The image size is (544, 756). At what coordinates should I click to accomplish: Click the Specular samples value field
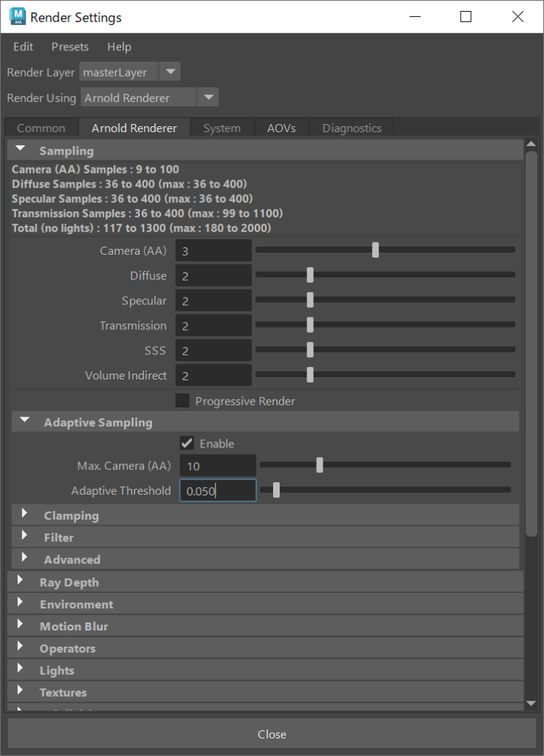pyautogui.click(x=213, y=301)
